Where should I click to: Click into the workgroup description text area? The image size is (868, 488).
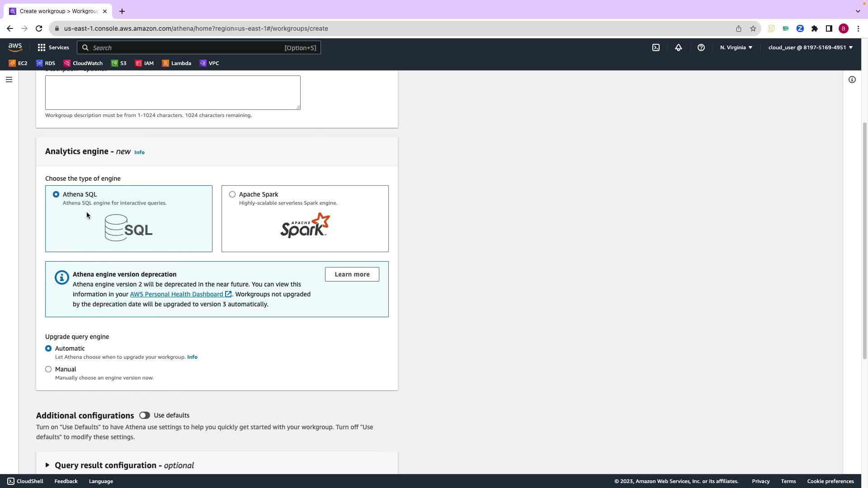[173, 93]
